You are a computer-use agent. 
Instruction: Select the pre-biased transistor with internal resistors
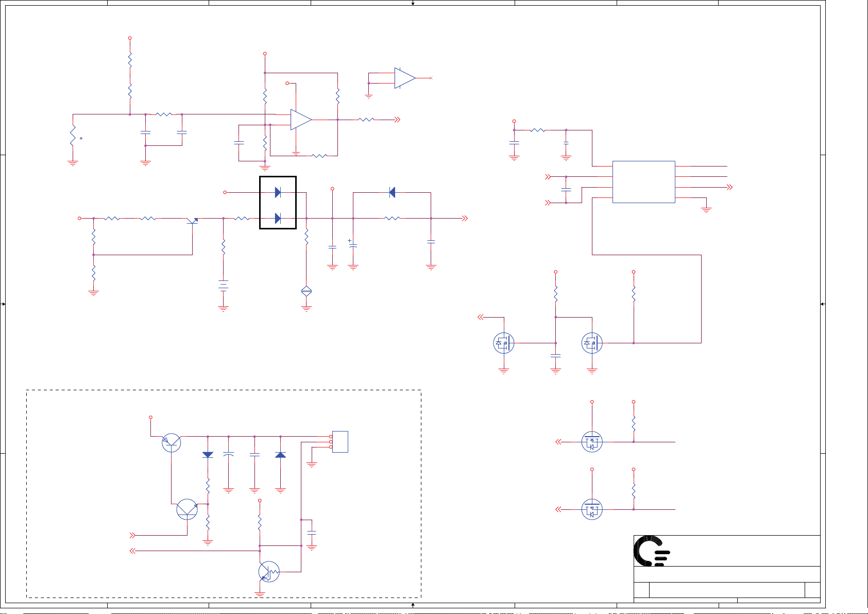269,572
